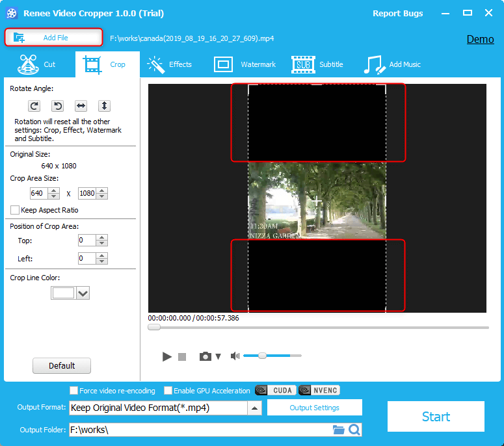Take a snapshot with camera icon
Viewport: 504px width, 446px height.
point(205,356)
